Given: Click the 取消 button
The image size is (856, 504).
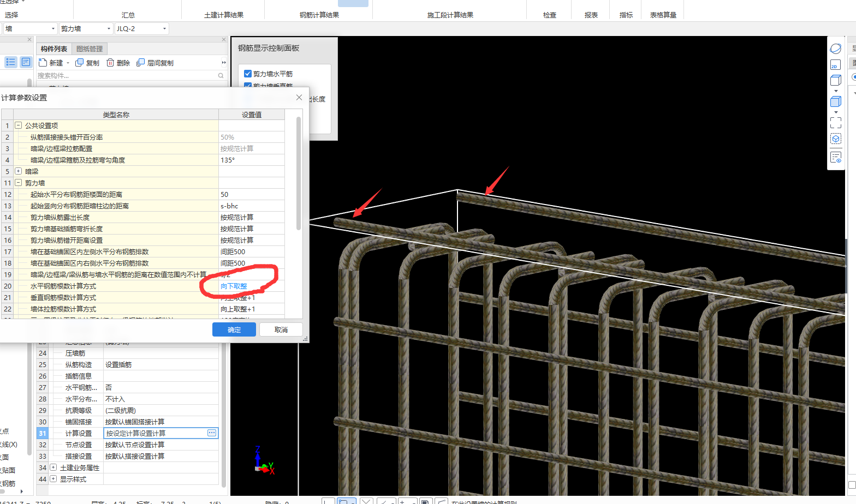Looking at the screenshot, I should (x=281, y=329).
